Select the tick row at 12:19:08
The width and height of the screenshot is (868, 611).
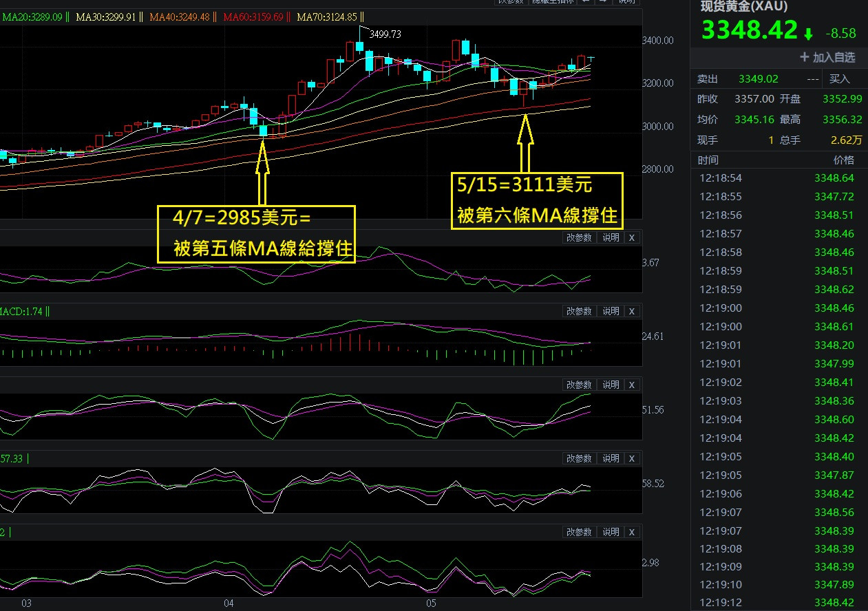(779, 549)
